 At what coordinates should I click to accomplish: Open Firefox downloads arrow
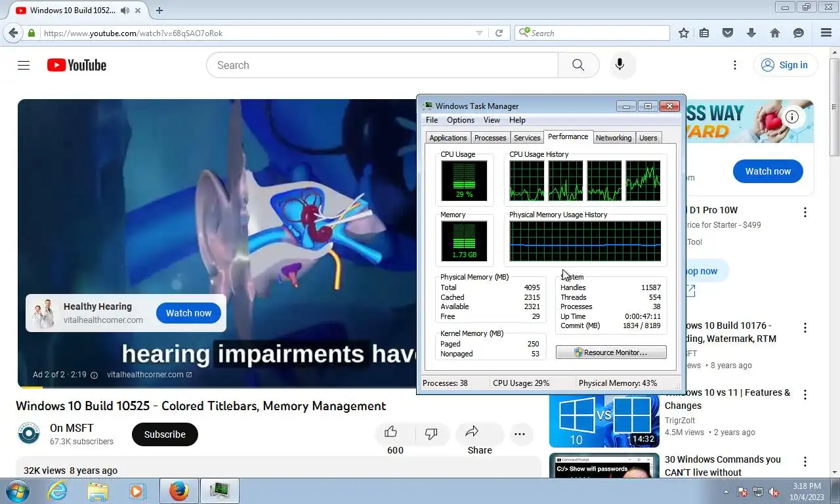pos(751,33)
